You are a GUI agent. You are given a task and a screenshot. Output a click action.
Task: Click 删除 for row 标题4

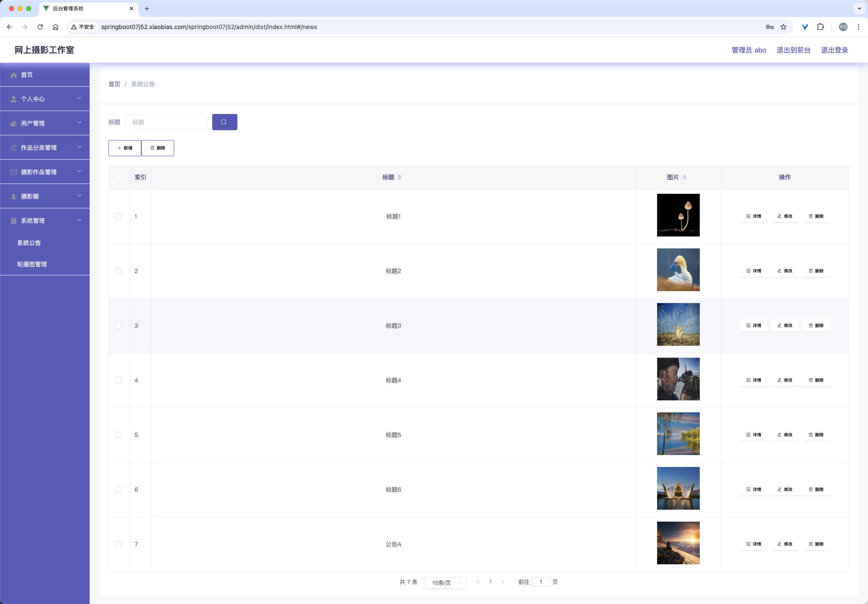(x=816, y=380)
